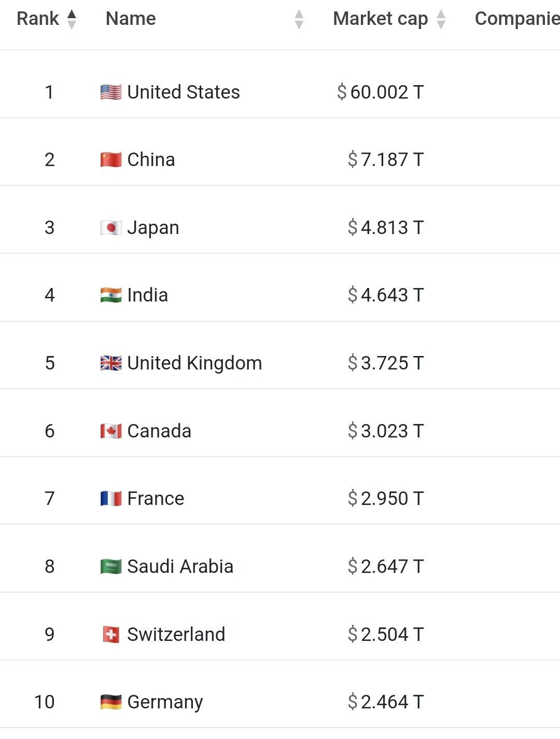
Task: Click the United Kingdom flag icon
Action: [111, 363]
